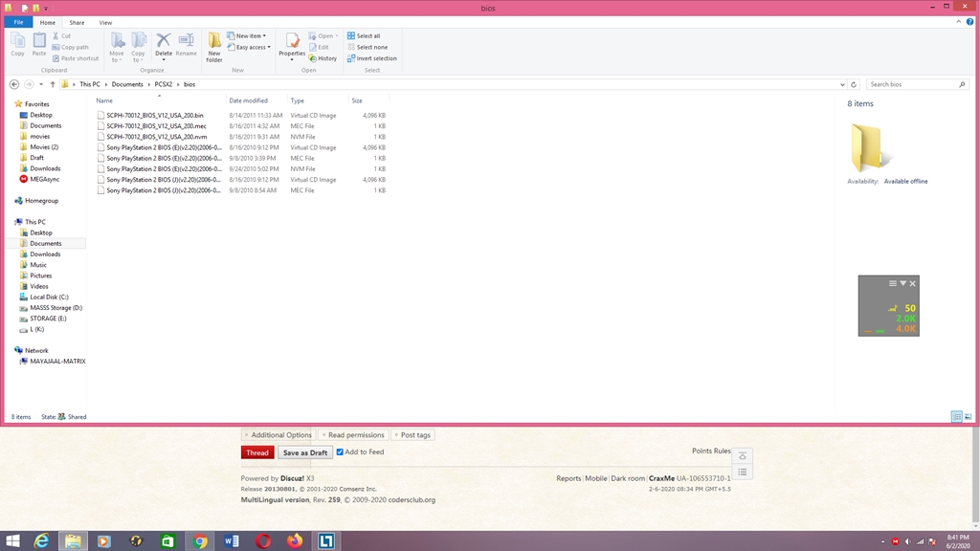The width and height of the screenshot is (980, 551).
Task: Open Google Chrome from taskbar
Action: 200,541
